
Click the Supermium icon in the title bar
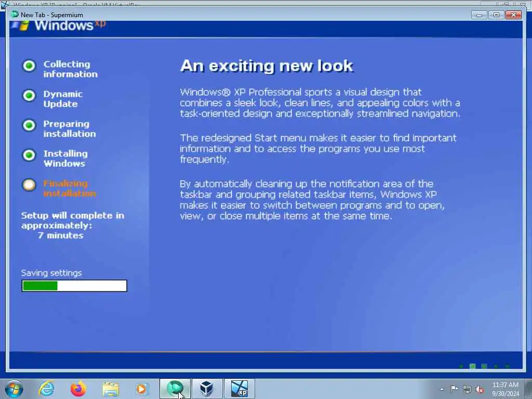point(14,14)
